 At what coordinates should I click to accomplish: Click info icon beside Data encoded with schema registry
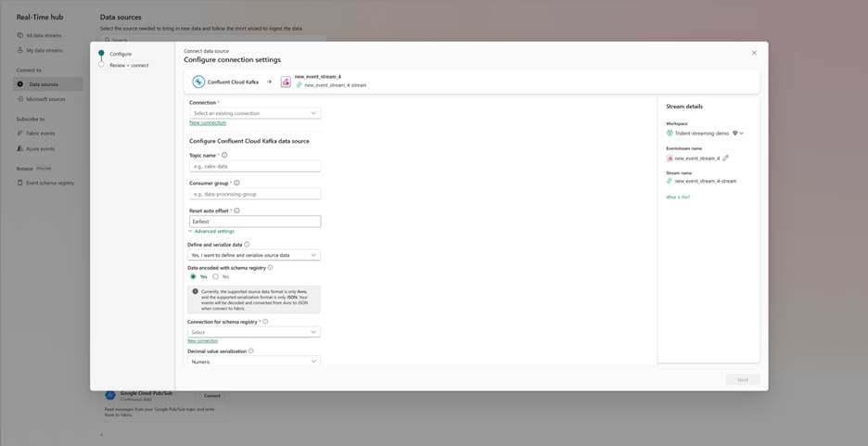[270, 267]
